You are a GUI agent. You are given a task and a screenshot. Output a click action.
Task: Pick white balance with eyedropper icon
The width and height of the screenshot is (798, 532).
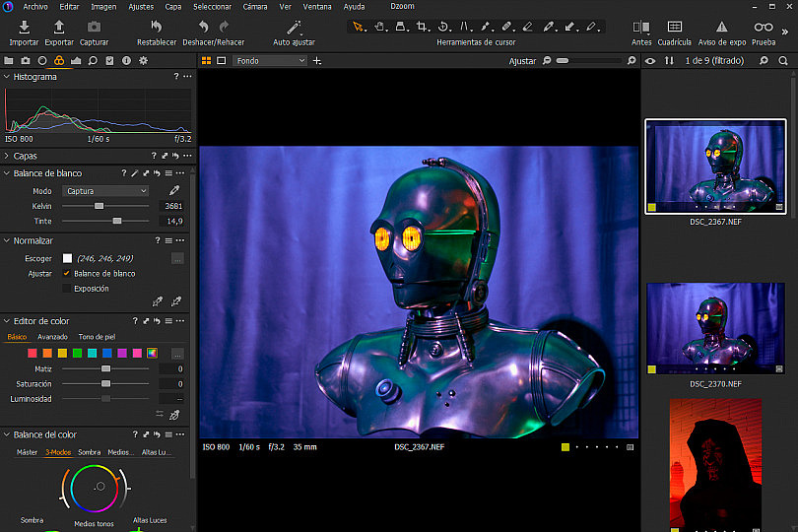tap(174, 190)
